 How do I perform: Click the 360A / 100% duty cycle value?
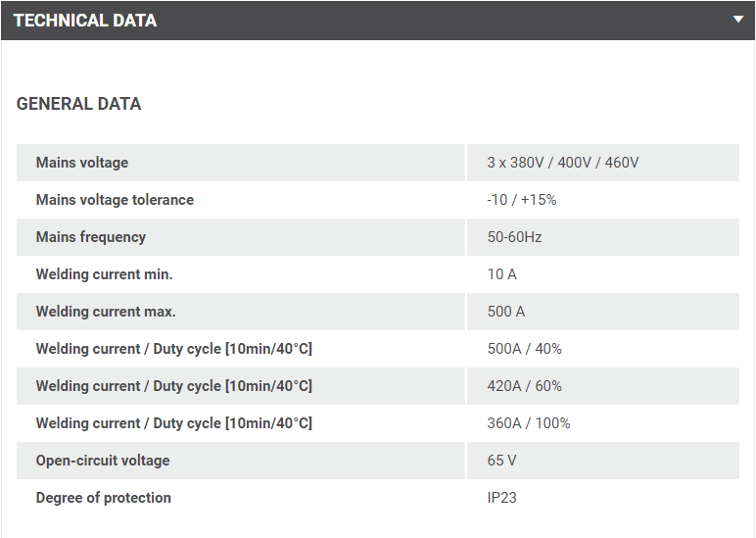coord(528,423)
